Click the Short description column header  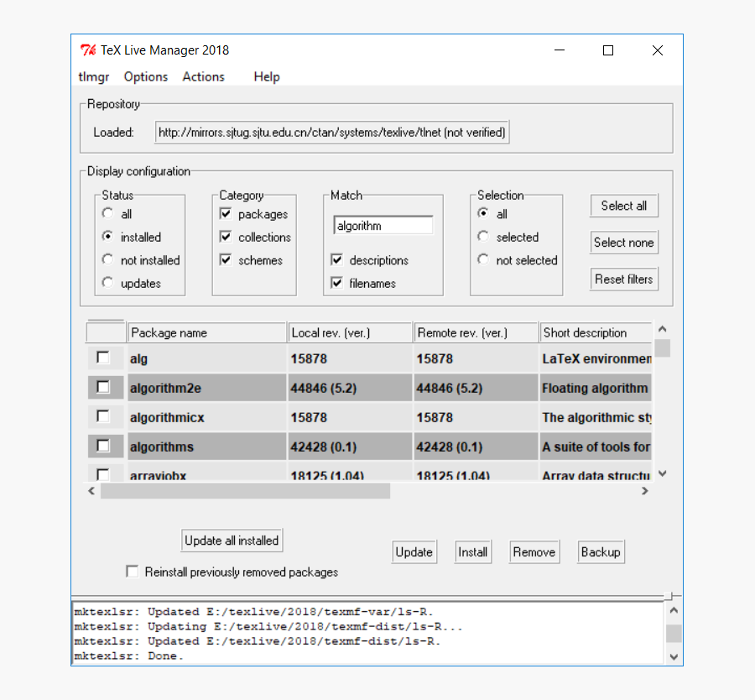(x=596, y=332)
